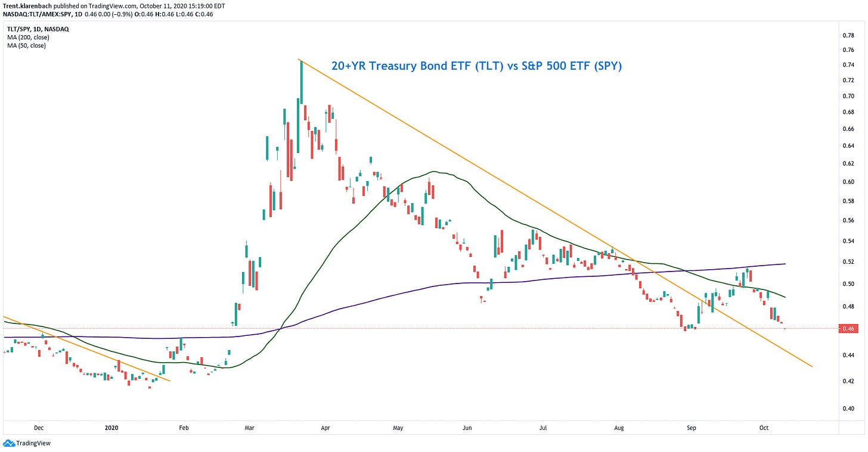Click the TradingView wordmark beside the logo
Image resolution: width=868 pixels, height=452 pixels.
click(33, 443)
